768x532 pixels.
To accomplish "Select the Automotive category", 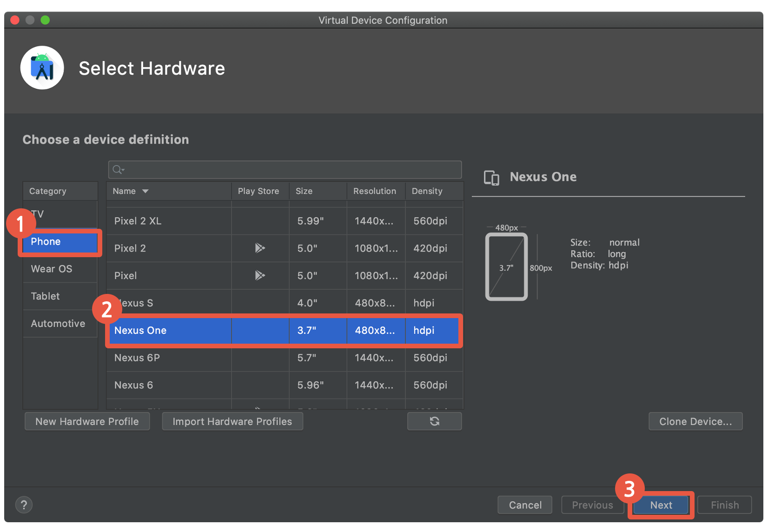I will tap(60, 324).
